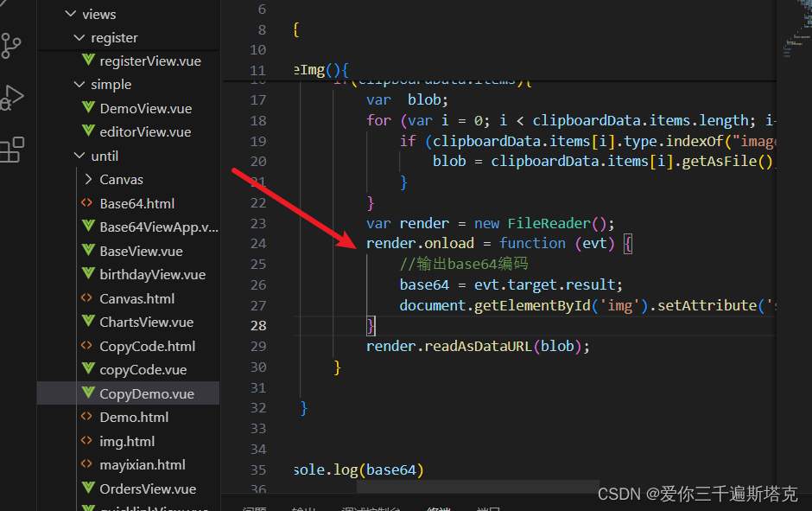The height and width of the screenshot is (511, 812).
Task: Expand the Canvas folder chevron
Action: pos(88,179)
